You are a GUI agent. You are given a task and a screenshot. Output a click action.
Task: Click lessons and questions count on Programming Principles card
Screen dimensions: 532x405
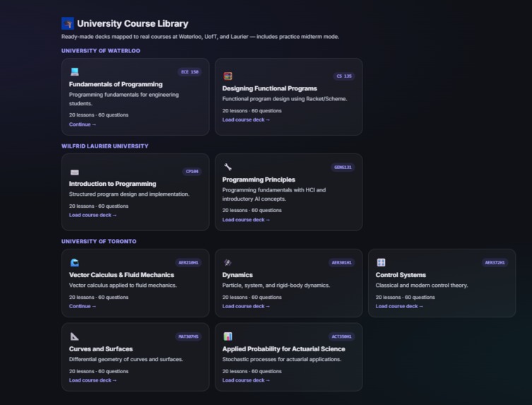pos(252,210)
